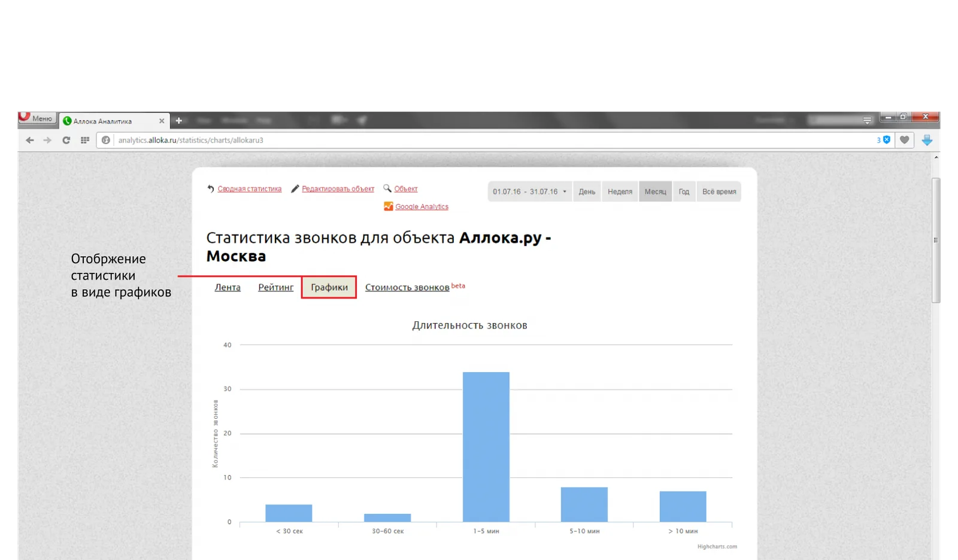Open the downloads arrow icon
958x560 pixels.
[927, 140]
